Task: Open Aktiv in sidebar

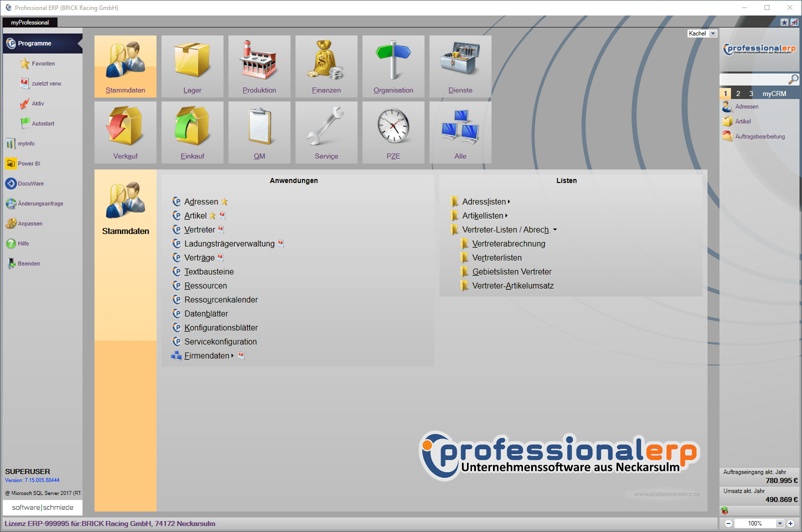Action: click(32, 103)
